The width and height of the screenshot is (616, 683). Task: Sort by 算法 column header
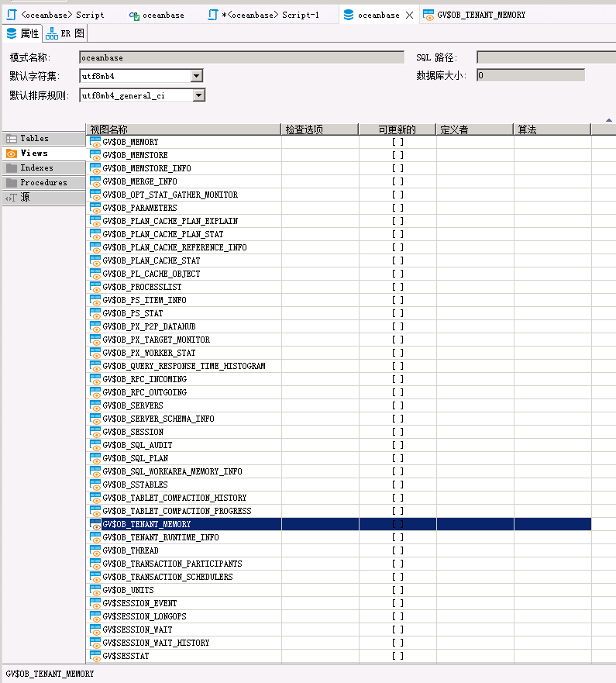pos(552,129)
